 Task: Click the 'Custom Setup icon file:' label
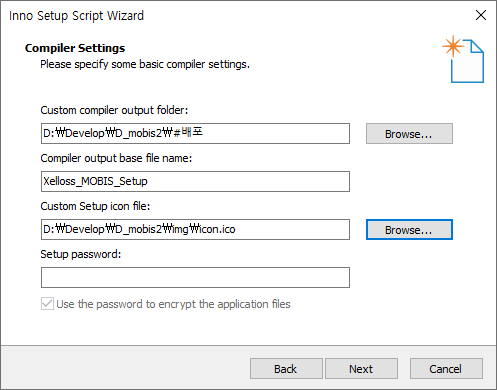(x=95, y=206)
